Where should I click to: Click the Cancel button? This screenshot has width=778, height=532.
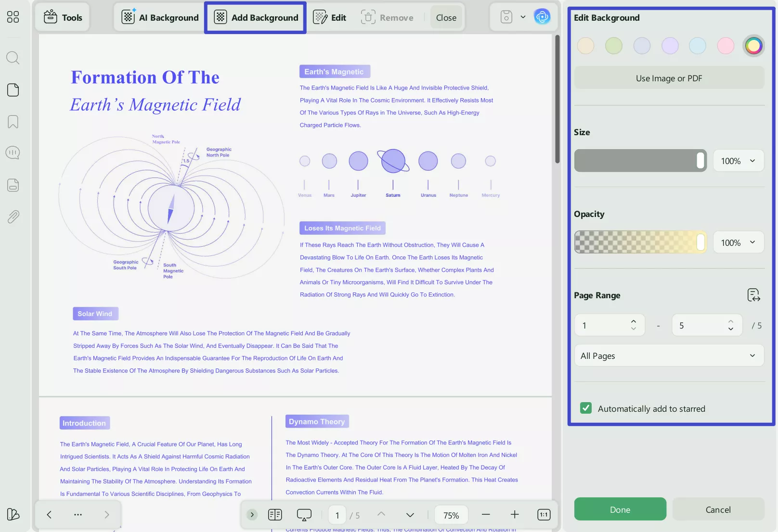click(718, 509)
